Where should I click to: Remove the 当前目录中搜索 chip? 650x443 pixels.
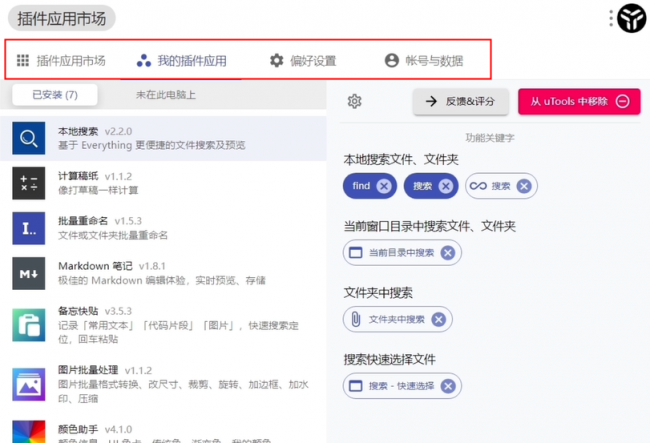448,253
